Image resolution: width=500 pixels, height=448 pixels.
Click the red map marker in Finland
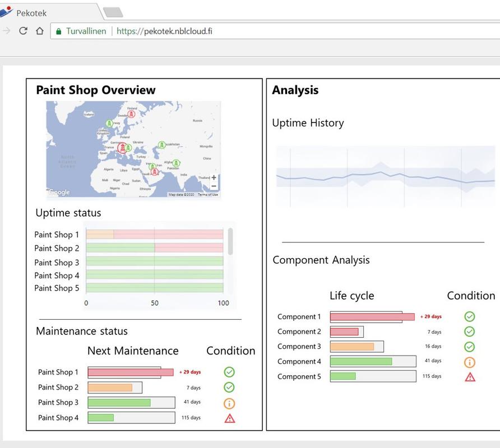(x=131, y=114)
